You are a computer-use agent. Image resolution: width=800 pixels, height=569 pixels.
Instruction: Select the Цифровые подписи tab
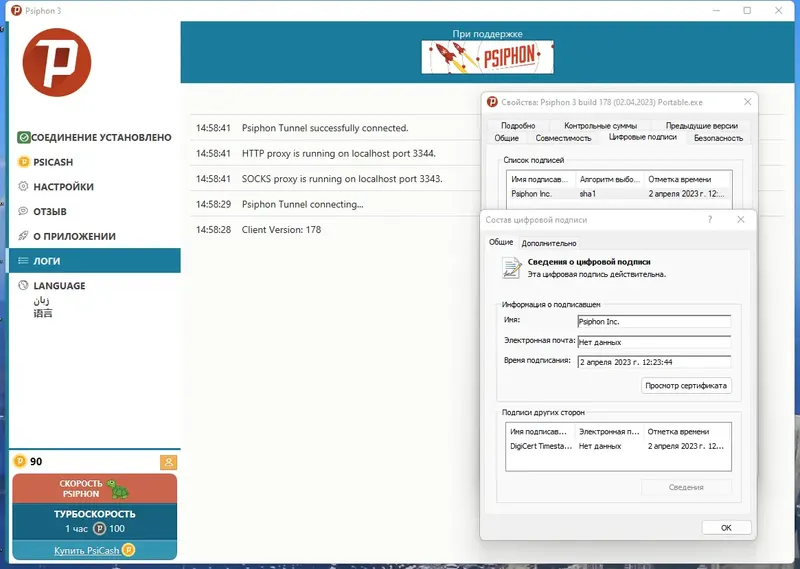pyautogui.click(x=642, y=137)
